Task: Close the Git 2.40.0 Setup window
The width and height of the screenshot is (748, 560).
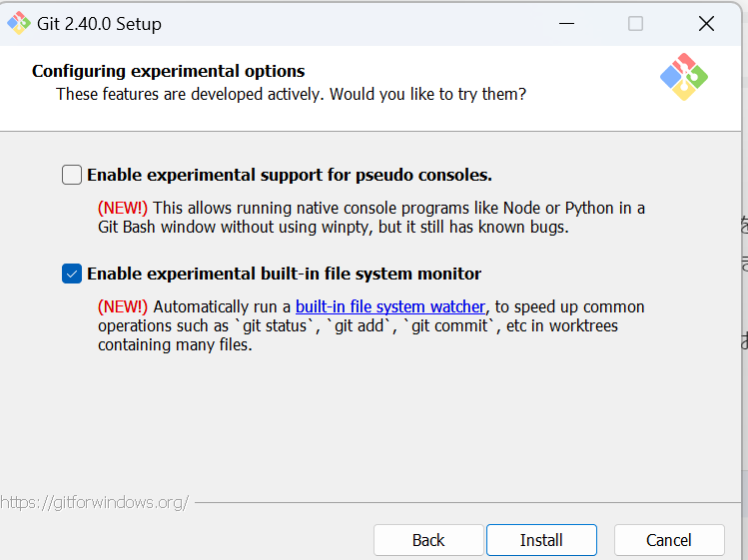Action: (x=706, y=24)
